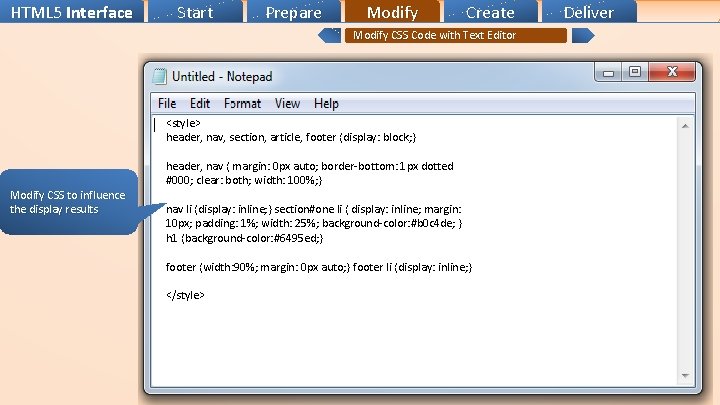This screenshot has width=720, height=405.
Task: Select the Modify tab
Action: click(x=393, y=12)
